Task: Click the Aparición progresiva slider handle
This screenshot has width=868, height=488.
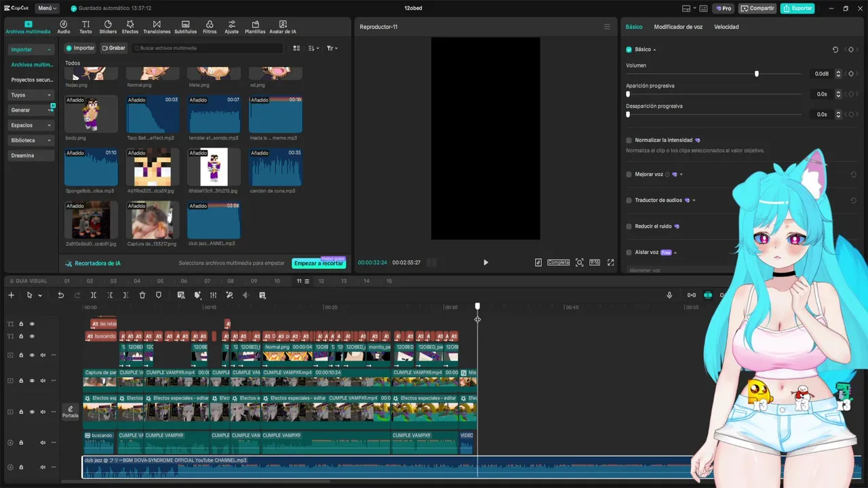Action: [x=628, y=94]
